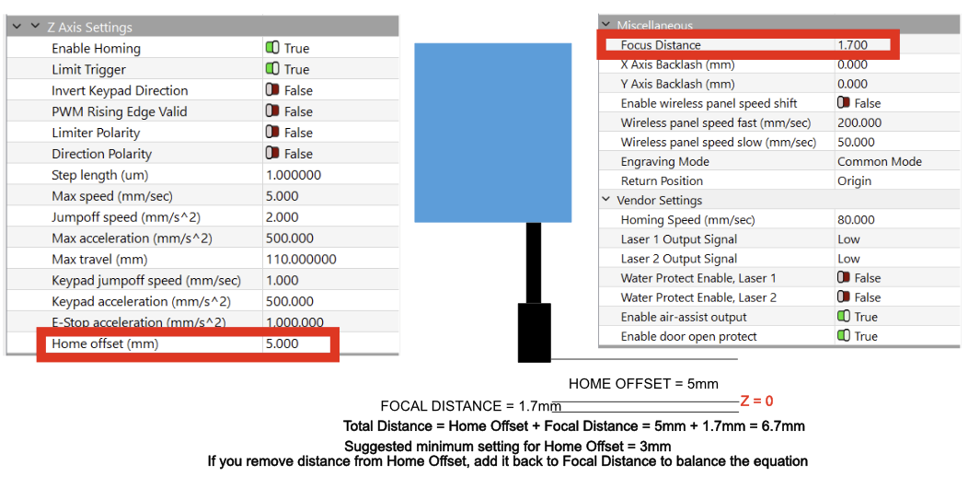The height and width of the screenshot is (477, 980).
Task: Select the Keypad acceleration label
Action: coord(142,301)
